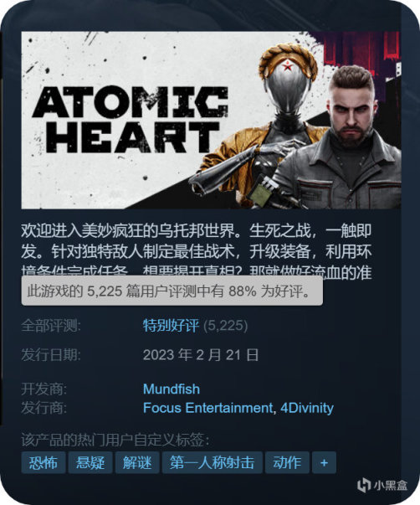This screenshot has height=505, width=420.
Task: Click the 小黑盒 logo watermark
Action: tap(382, 485)
